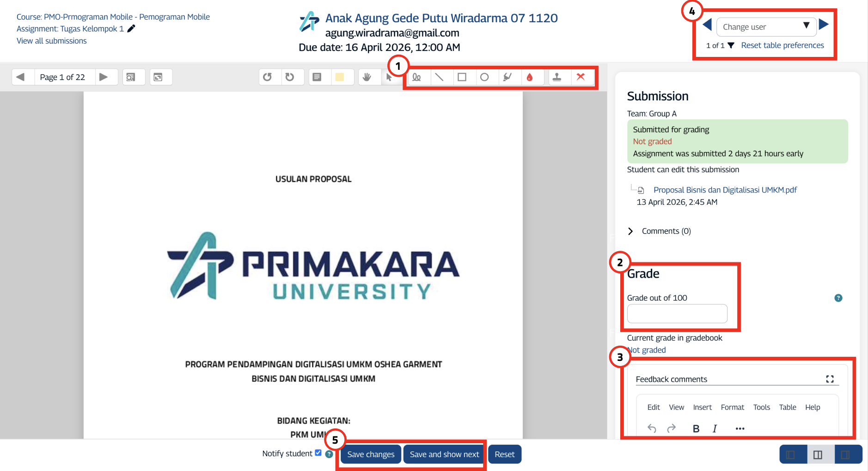This screenshot has height=471, width=868.
Task: Toggle the Notify student checkbox
Action: point(318,453)
